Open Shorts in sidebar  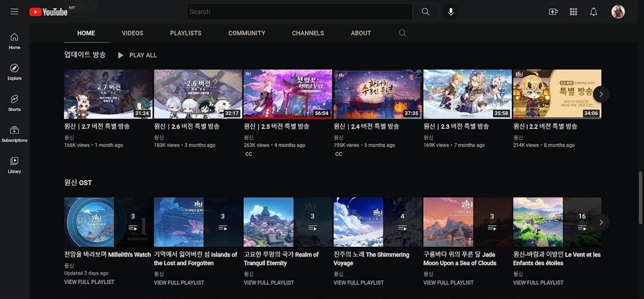14,103
